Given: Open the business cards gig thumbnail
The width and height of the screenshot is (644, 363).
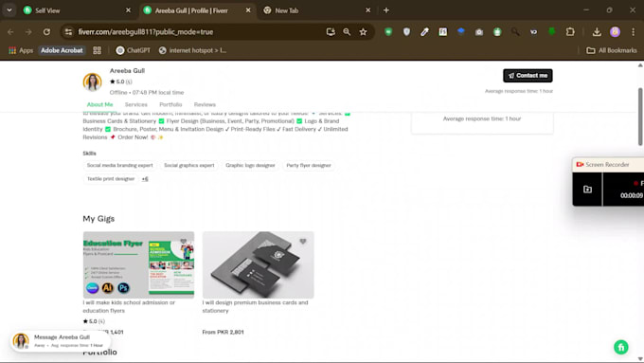Looking at the screenshot, I should coord(258,264).
